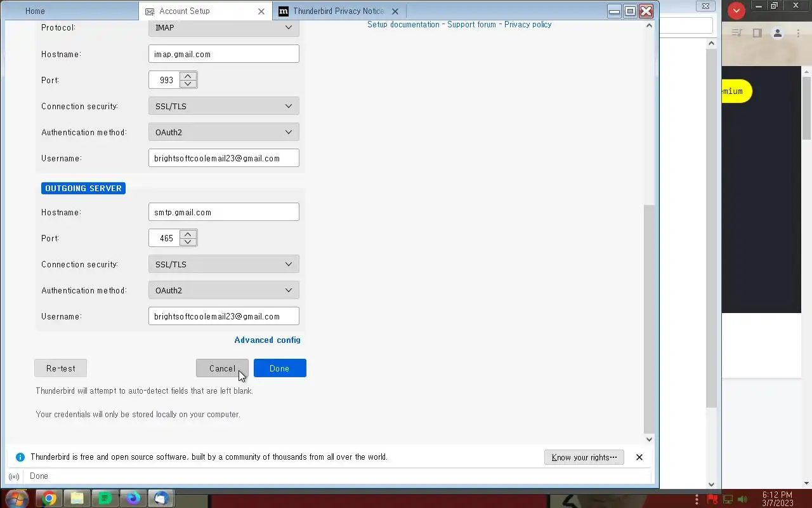Click the Cancel button
Viewport: 812px width, 508px height.
tap(222, 368)
